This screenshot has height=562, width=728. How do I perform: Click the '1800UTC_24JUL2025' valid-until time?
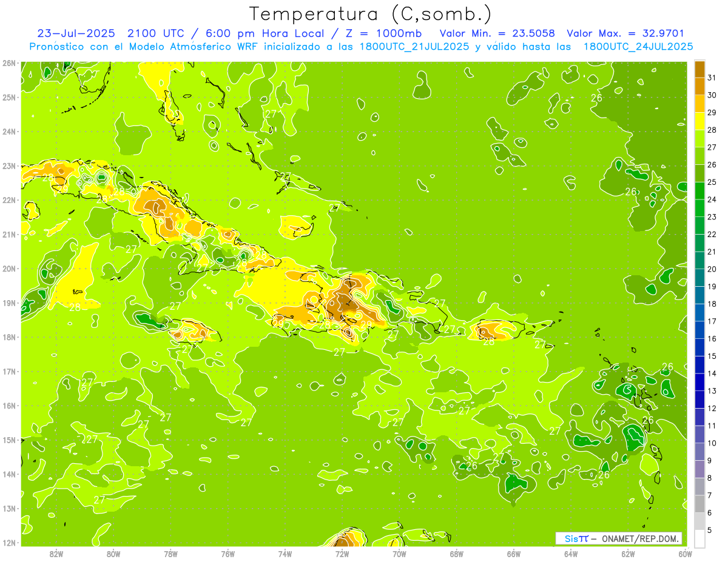click(x=638, y=46)
